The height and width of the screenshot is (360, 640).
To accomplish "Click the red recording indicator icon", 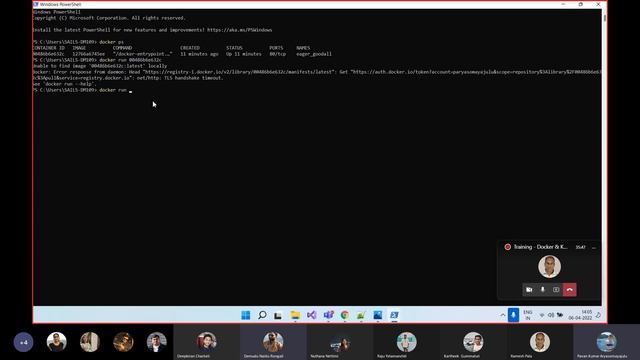I will (x=508, y=247).
